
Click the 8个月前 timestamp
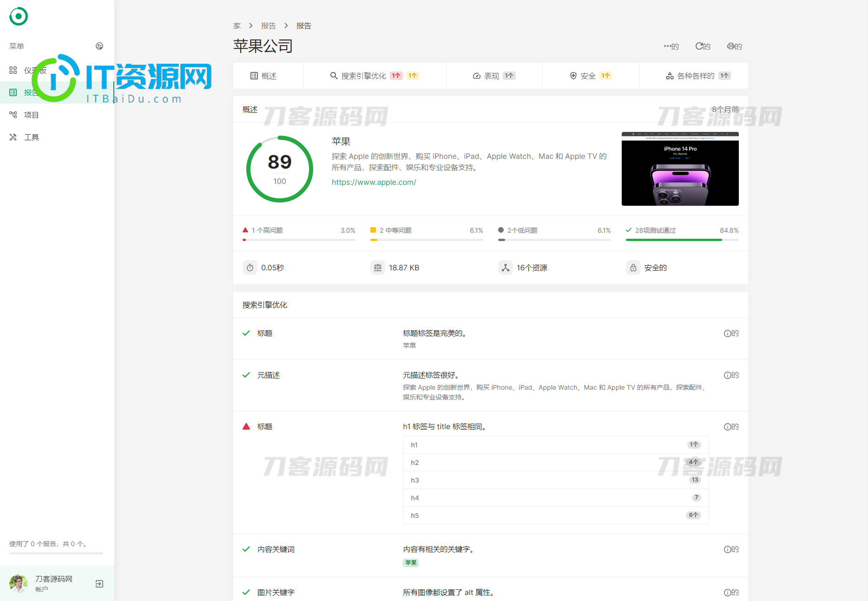tap(725, 109)
